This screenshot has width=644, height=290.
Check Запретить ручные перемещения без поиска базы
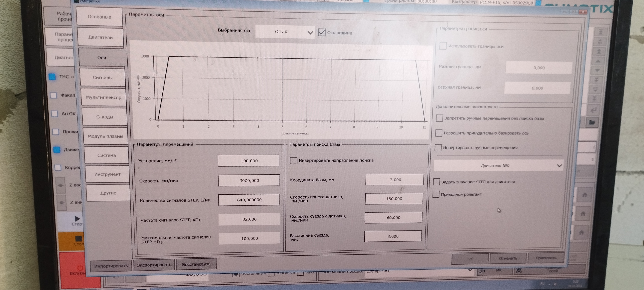coord(439,118)
